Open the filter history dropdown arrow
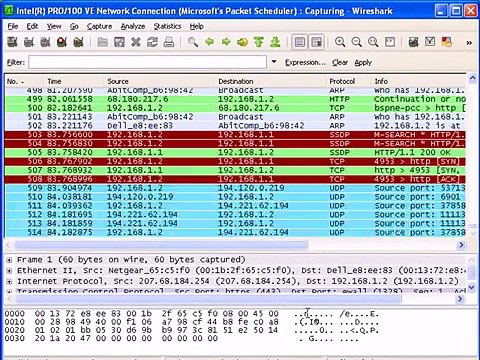480x360 pixels. pyautogui.click(x=274, y=62)
